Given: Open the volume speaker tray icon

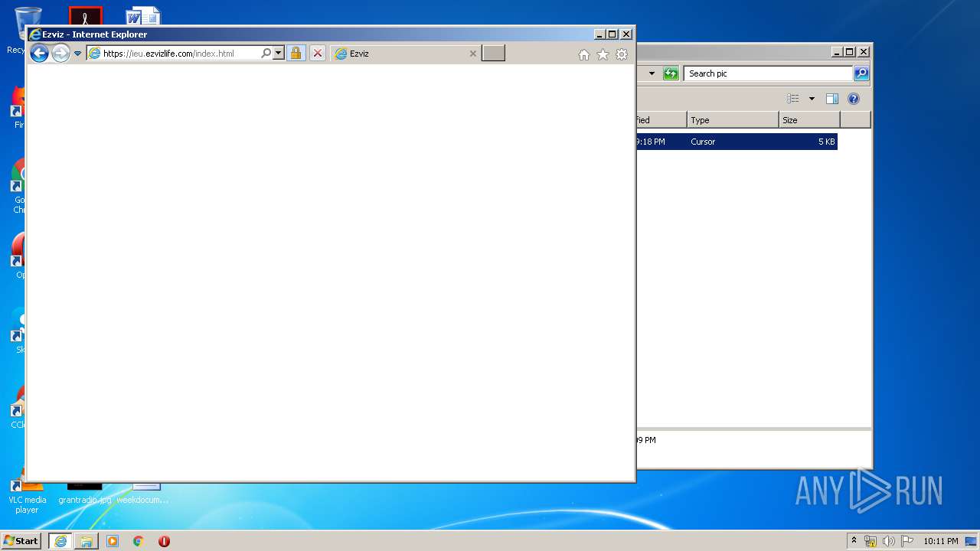Looking at the screenshot, I should (889, 541).
